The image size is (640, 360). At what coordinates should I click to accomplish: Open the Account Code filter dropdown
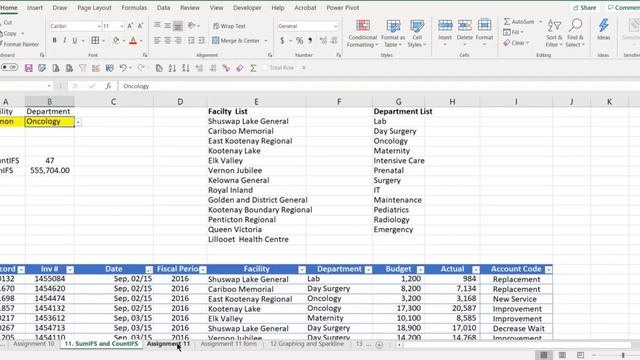(548, 269)
